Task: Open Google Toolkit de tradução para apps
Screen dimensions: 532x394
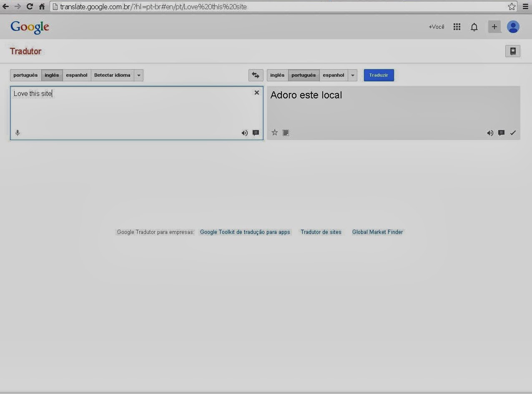Action: (245, 232)
